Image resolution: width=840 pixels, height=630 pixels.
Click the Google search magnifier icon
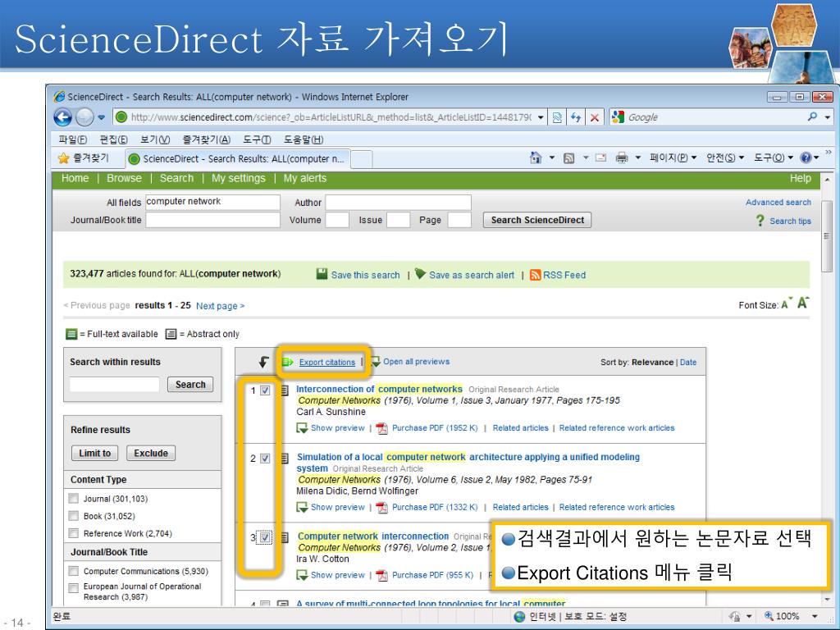coord(813,116)
